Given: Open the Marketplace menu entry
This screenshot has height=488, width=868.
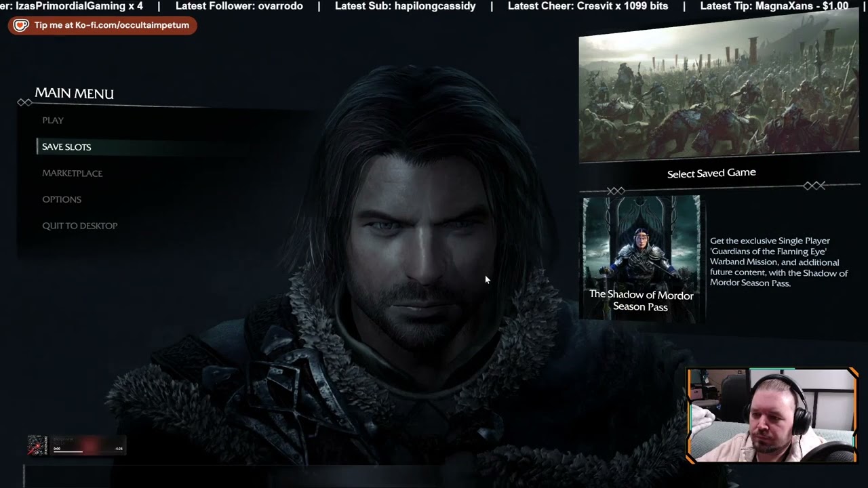Looking at the screenshot, I should tap(73, 174).
